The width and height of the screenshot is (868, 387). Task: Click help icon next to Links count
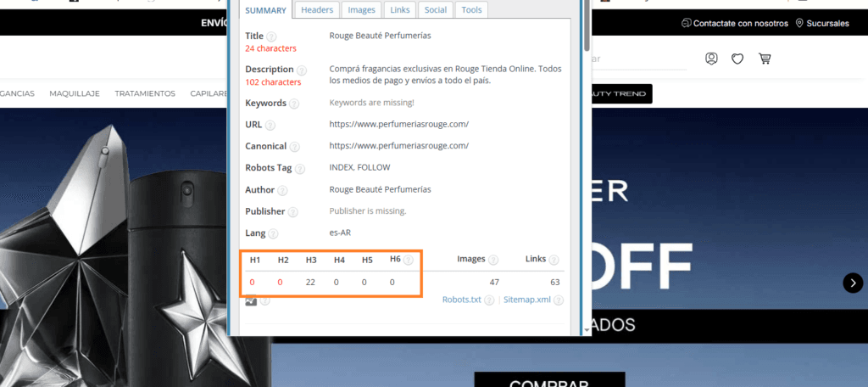click(x=554, y=260)
